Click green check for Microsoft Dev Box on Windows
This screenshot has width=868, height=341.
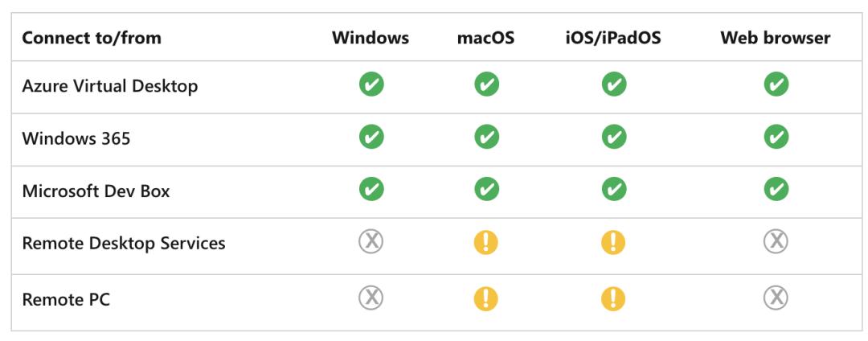[x=371, y=189]
